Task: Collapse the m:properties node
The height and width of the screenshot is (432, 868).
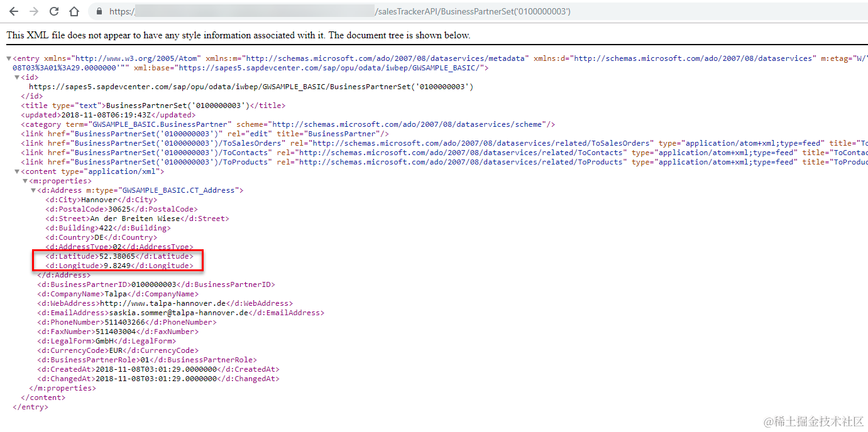Action: coord(25,181)
